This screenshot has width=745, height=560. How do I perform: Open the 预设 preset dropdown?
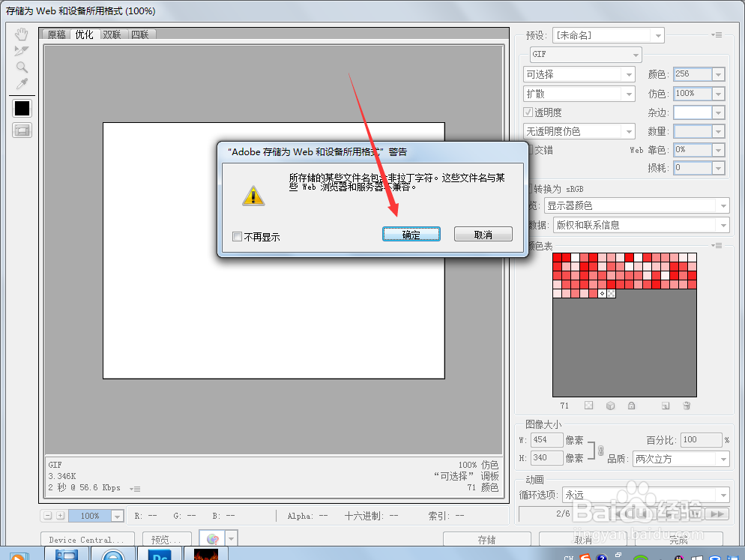608,35
